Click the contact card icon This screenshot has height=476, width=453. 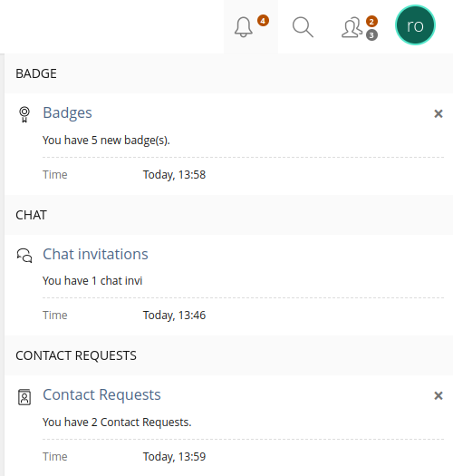24,397
